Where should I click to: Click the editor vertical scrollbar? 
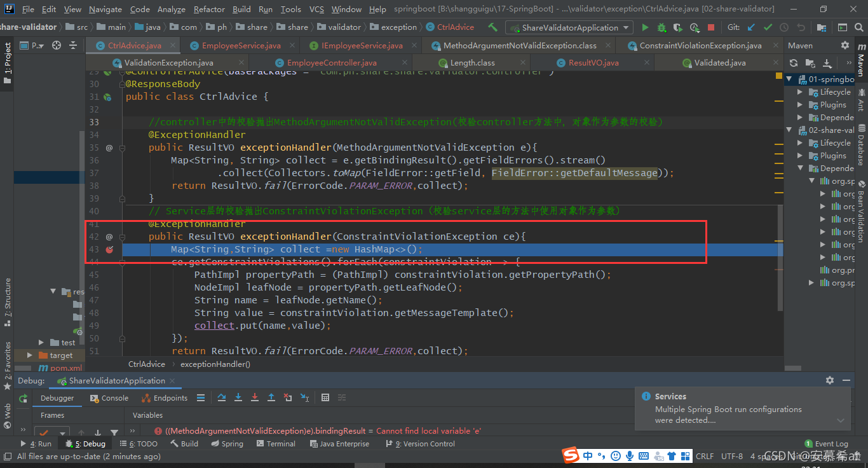(x=781, y=258)
